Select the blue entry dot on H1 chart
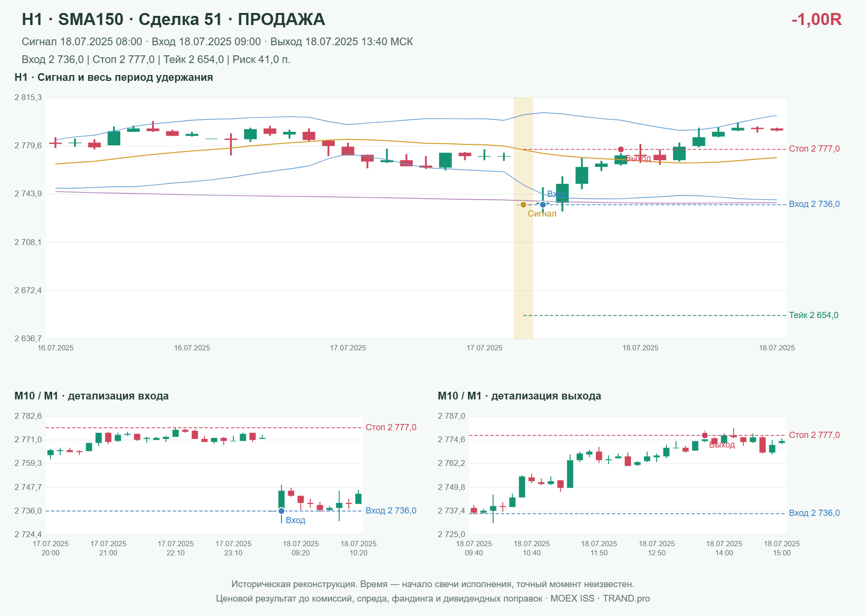866x616 pixels. [x=543, y=205]
